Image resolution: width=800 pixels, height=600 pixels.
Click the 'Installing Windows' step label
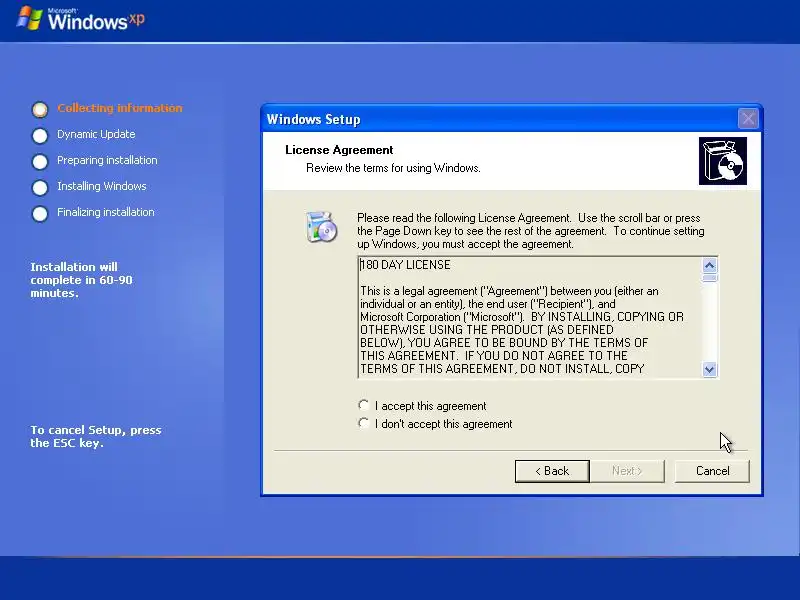(x=102, y=186)
